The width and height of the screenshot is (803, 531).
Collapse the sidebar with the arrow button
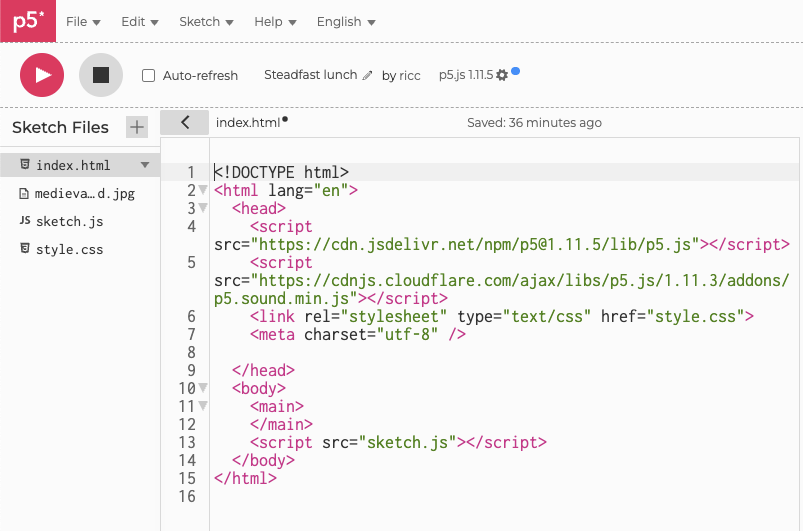pos(184,122)
